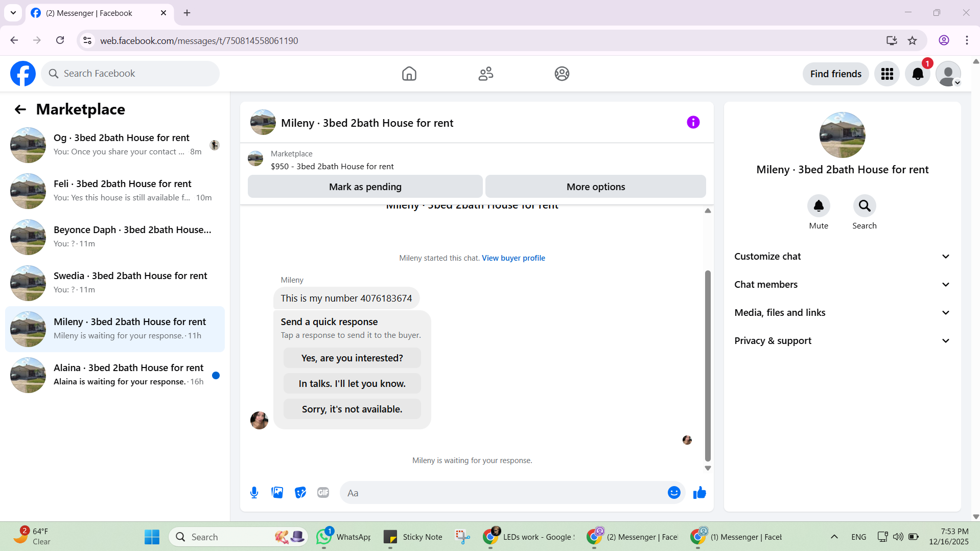The height and width of the screenshot is (551, 980).
Task: Open the Friends icon in top navigation
Action: [x=485, y=74]
